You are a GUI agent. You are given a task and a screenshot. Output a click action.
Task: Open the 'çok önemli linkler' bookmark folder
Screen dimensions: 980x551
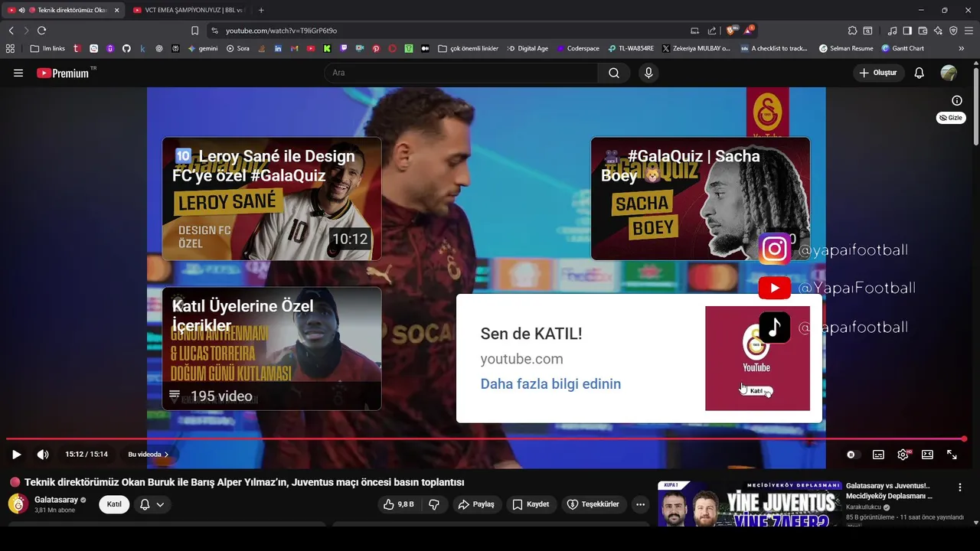pyautogui.click(x=468, y=48)
